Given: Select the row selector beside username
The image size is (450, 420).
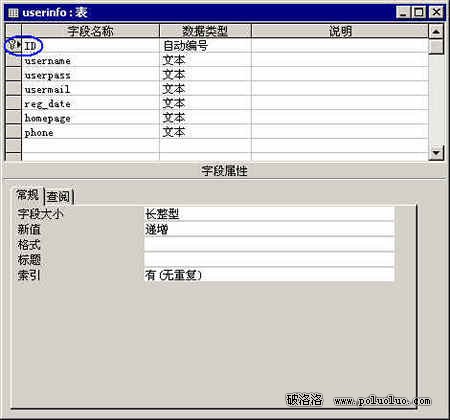Looking at the screenshot, I should tap(13, 60).
